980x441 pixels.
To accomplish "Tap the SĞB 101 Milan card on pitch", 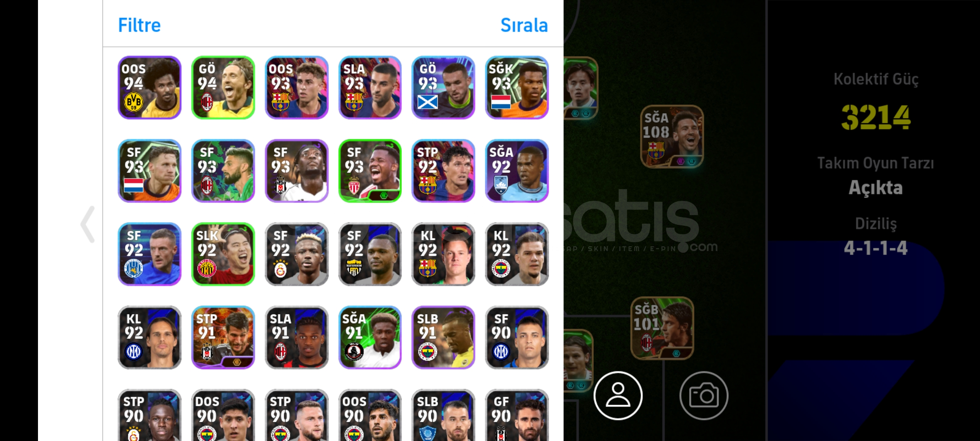I will coord(662,328).
